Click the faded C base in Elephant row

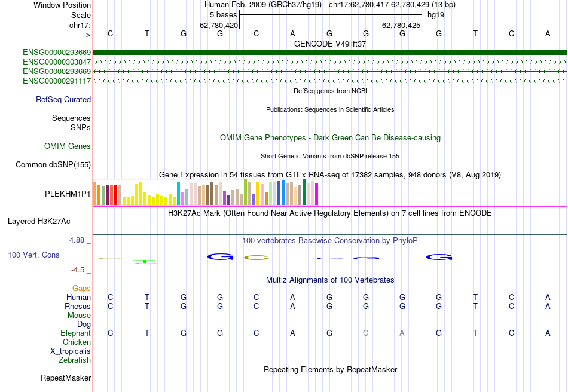[366, 333]
